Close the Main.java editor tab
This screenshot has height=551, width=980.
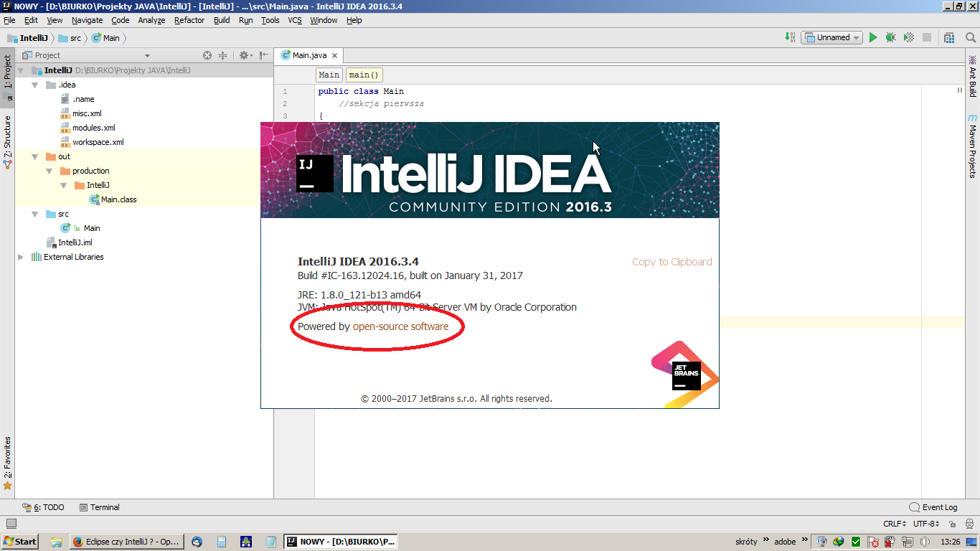(x=334, y=55)
